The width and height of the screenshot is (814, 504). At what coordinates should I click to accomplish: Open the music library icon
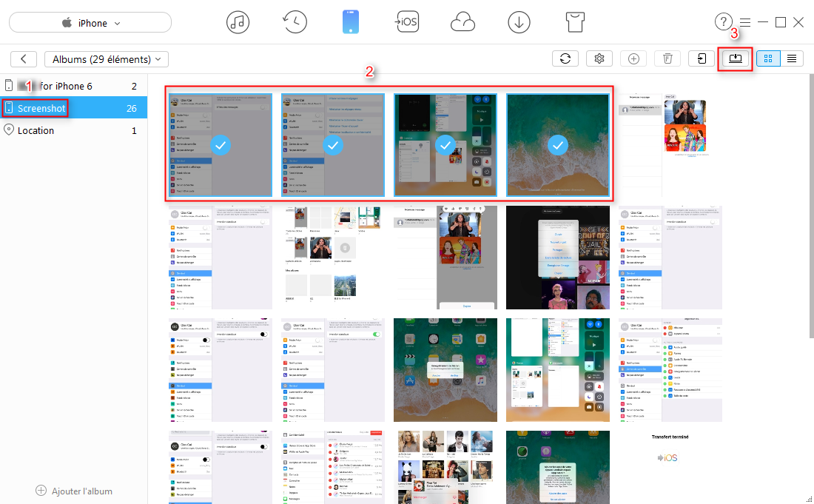[x=238, y=23]
